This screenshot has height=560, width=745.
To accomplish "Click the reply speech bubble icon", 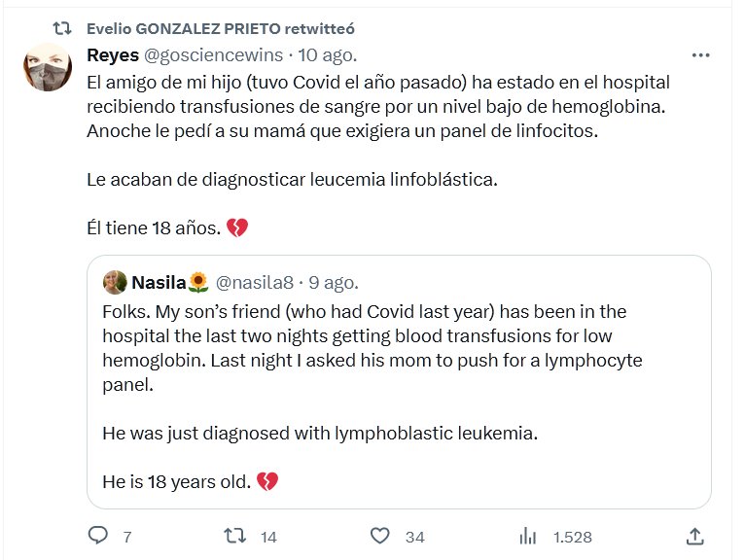I will (98, 536).
